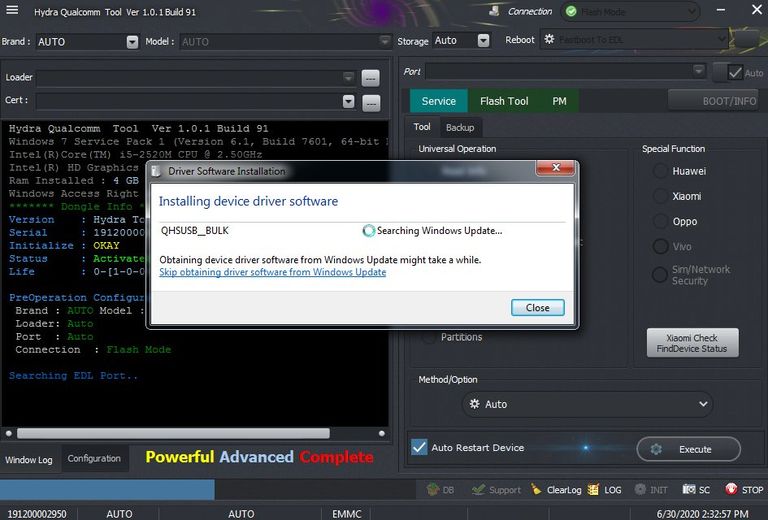Click serial 191200002950 in status bar
Screen dimensions: 768x520
(37, 514)
